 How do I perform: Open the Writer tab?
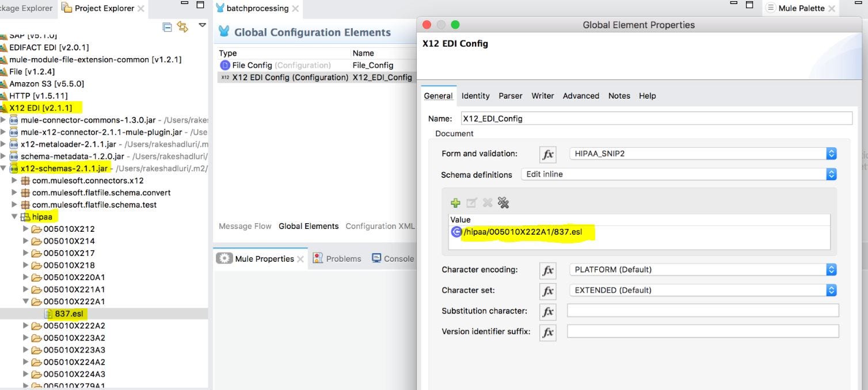(543, 95)
